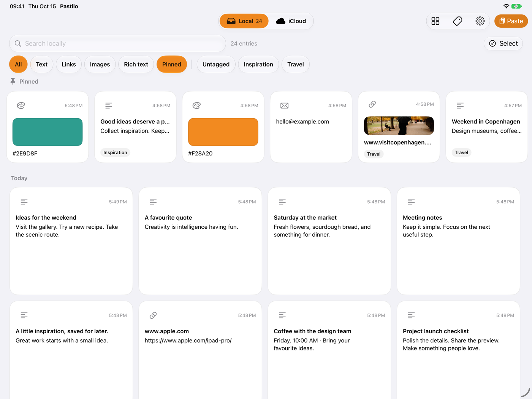Click the battery status icon
This screenshot has width=532, height=399.
click(516, 6)
